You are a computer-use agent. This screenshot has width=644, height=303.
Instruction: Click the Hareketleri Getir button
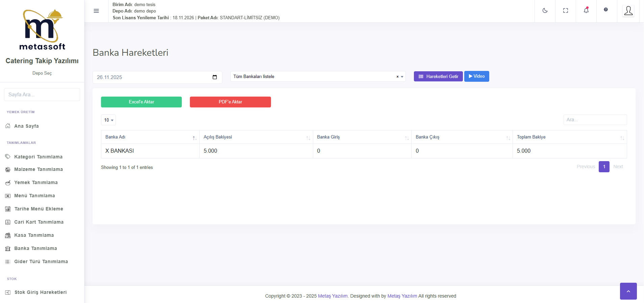(x=438, y=76)
